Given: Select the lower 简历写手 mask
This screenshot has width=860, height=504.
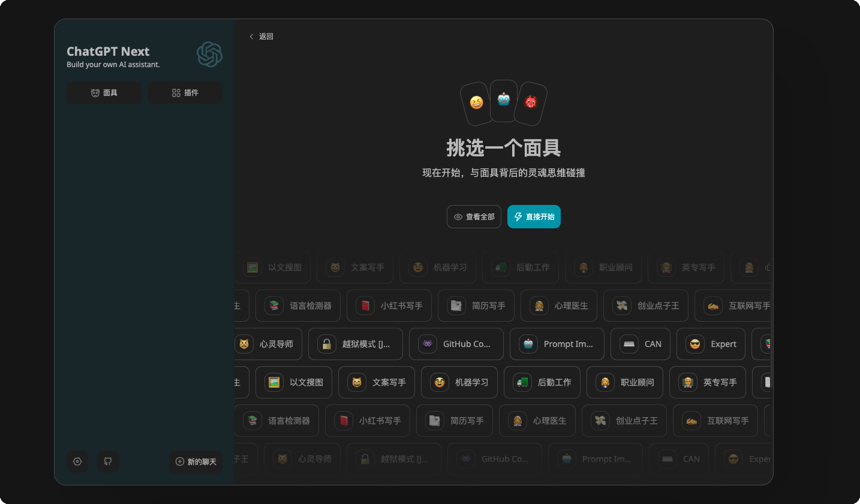Looking at the screenshot, I should coord(455,421).
